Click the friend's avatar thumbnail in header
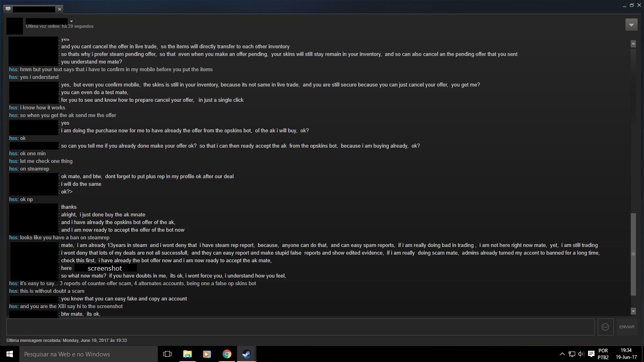 [x=14, y=26]
